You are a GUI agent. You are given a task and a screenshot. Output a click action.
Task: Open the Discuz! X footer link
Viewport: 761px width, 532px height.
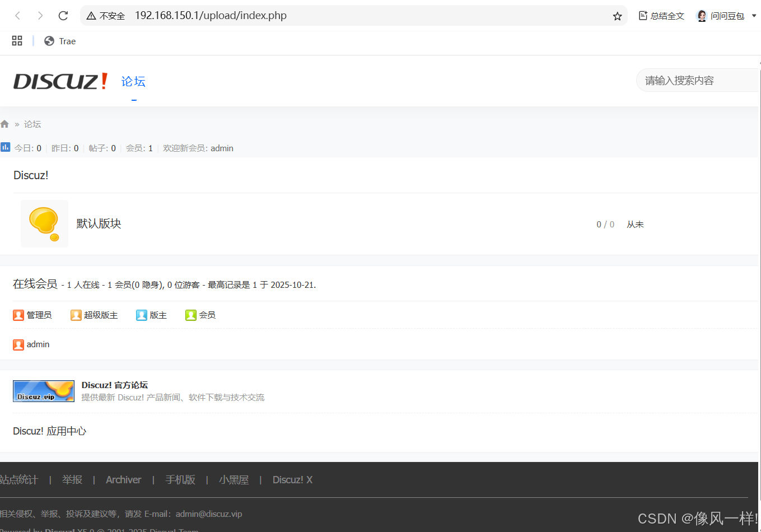pyautogui.click(x=292, y=480)
